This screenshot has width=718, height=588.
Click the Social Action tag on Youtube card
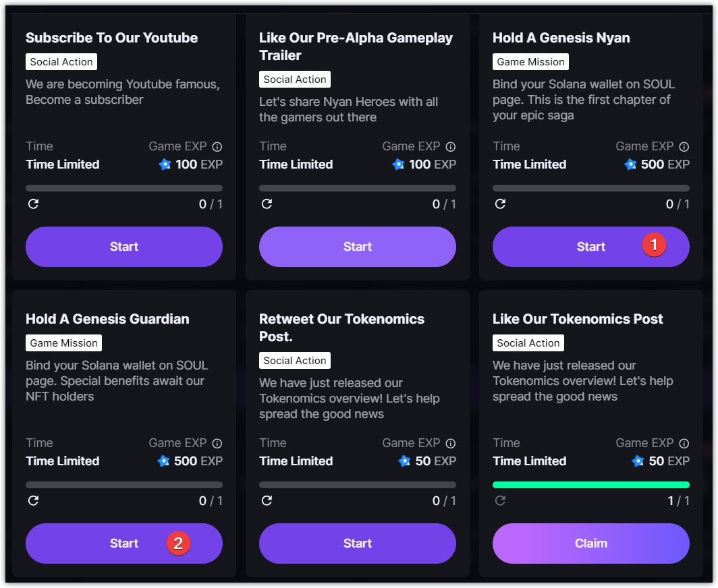click(x=61, y=62)
